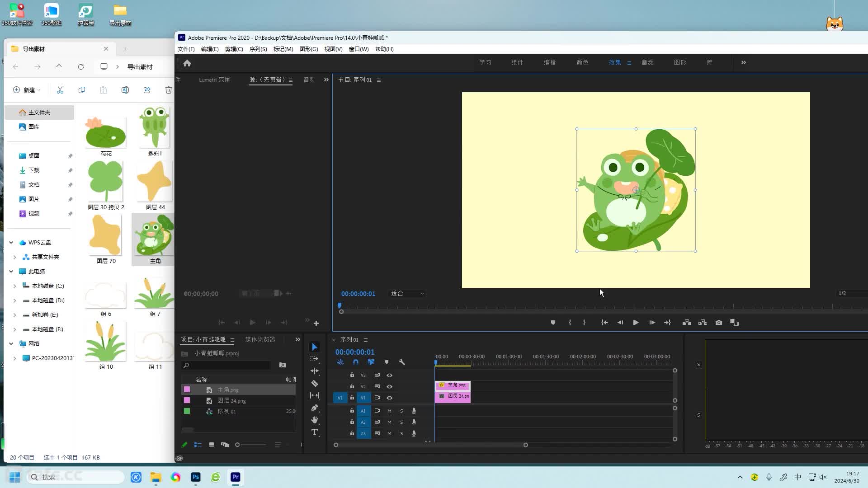Click the Comparison View icon in Program monitor
Screen dimensions: 868x488
(735, 323)
